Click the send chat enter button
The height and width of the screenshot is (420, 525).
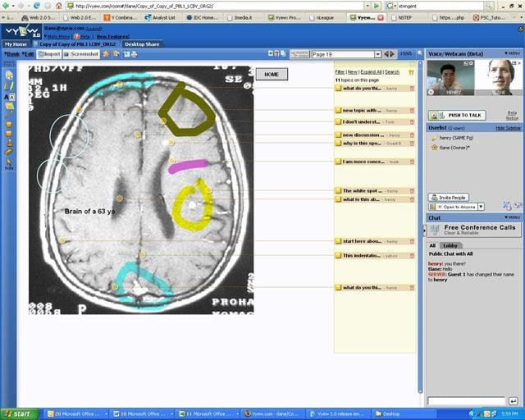[513, 401]
